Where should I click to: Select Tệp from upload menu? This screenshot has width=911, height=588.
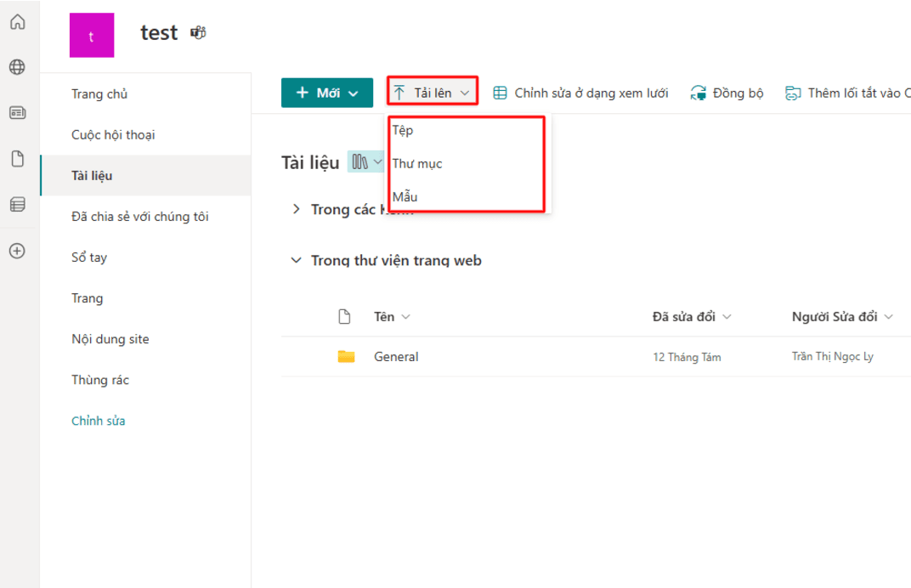point(466,130)
